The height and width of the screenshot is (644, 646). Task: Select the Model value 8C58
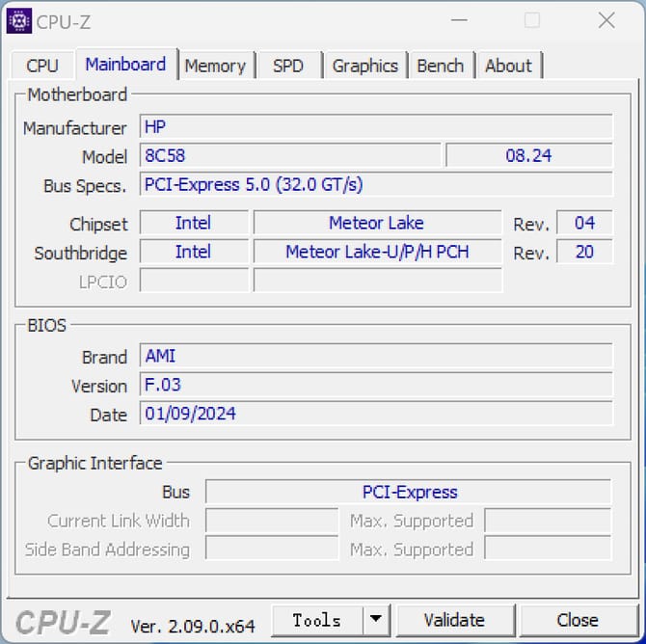pos(290,155)
